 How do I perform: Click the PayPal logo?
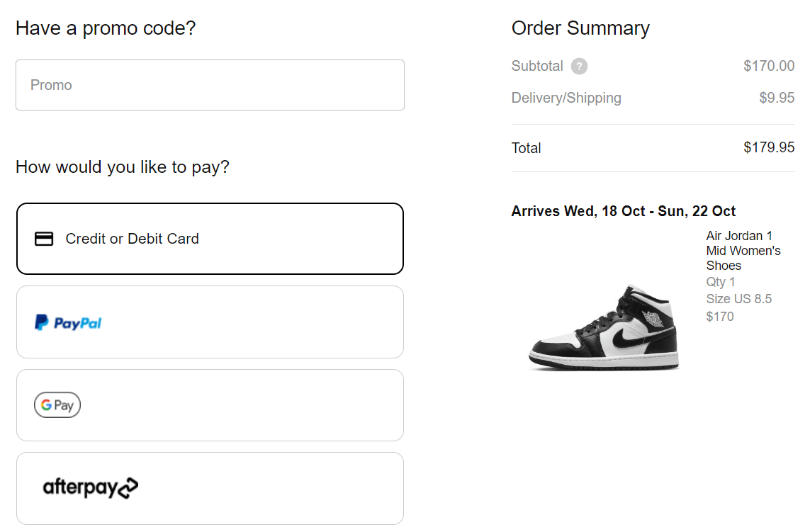pyautogui.click(x=67, y=322)
